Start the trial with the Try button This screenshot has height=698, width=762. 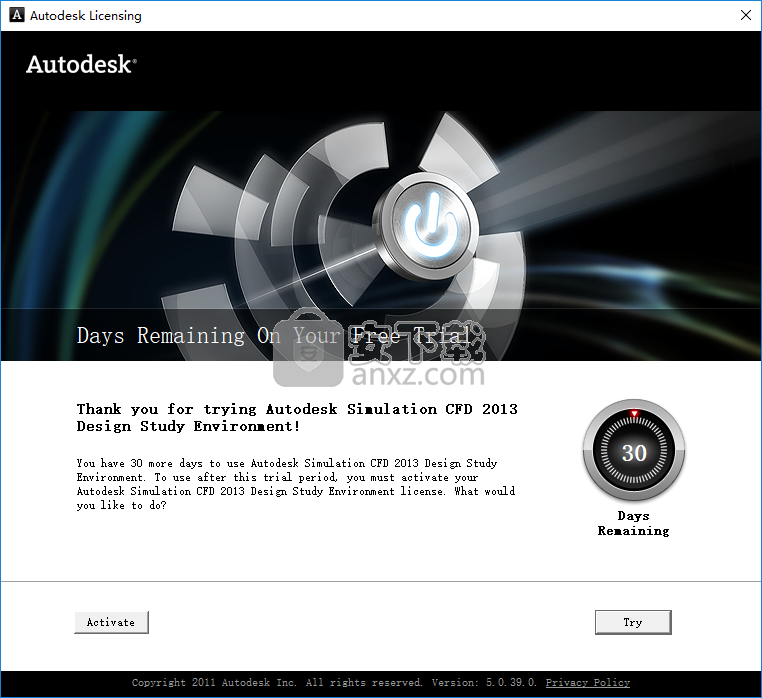[633, 622]
